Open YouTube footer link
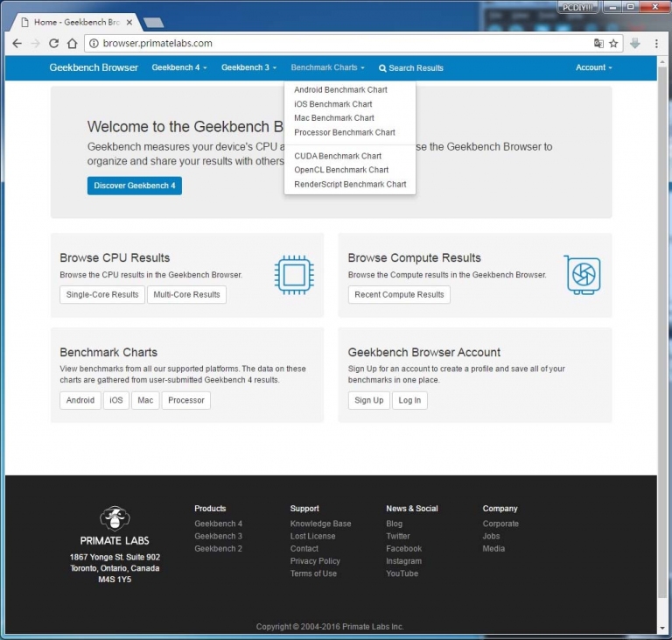The width and height of the screenshot is (672, 640). [x=402, y=573]
